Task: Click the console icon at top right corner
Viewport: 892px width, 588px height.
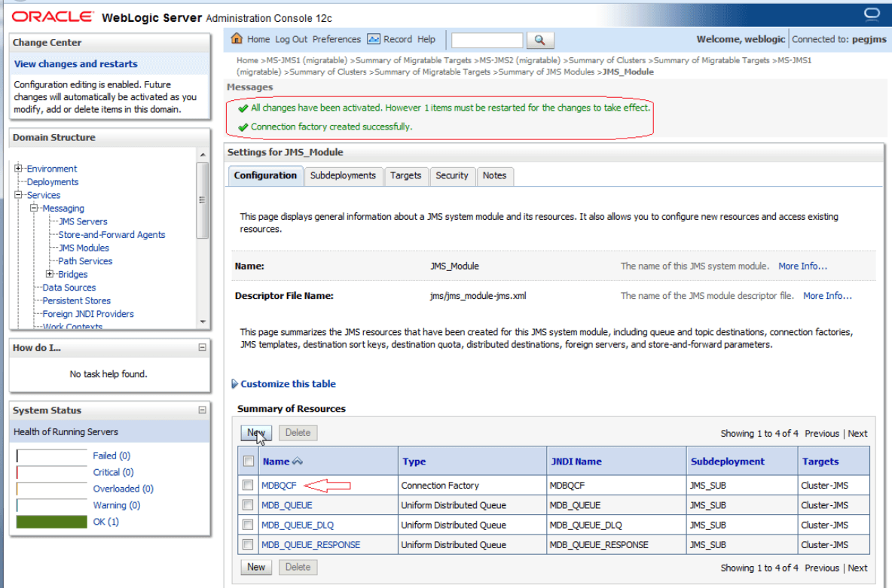Action: click(x=871, y=13)
